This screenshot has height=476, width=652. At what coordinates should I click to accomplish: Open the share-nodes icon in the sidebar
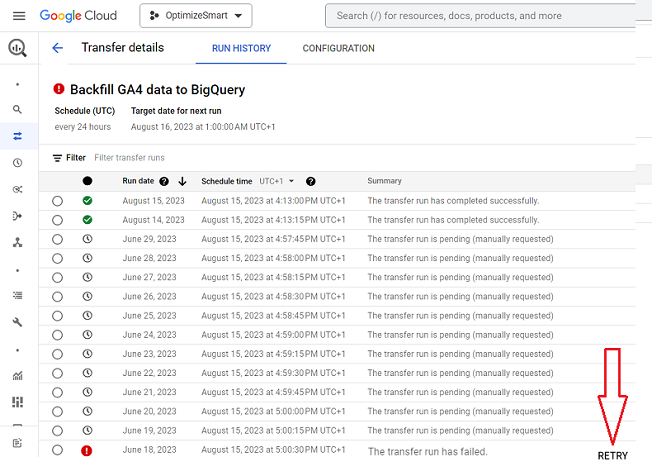(x=17, y=242)
